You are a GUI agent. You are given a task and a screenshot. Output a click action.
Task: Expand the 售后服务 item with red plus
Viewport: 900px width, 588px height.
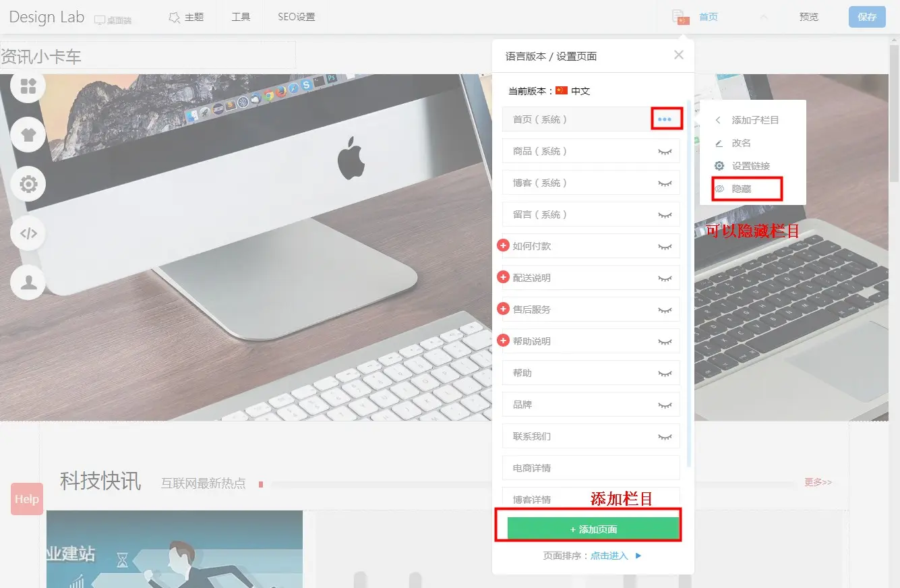[503, 309]
